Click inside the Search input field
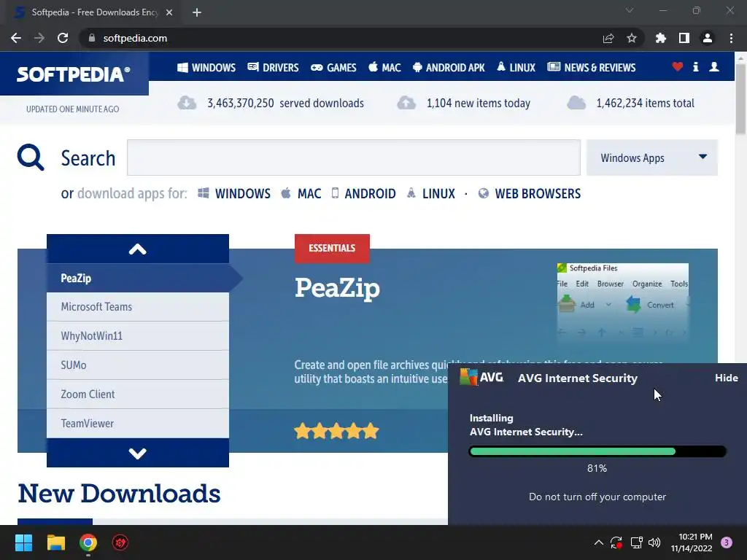 [354, 157]
